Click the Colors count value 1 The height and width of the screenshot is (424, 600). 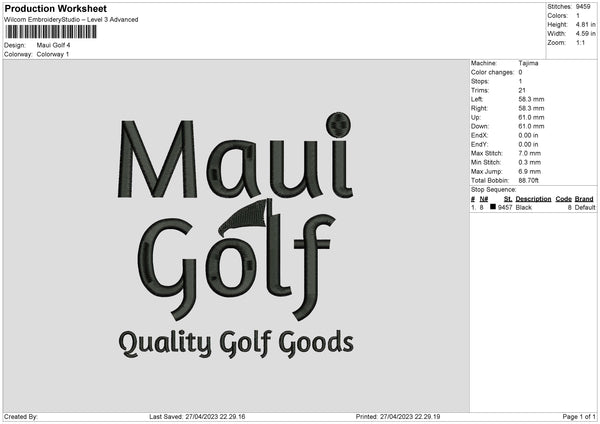pyautogui.click(x=578, y=16)
